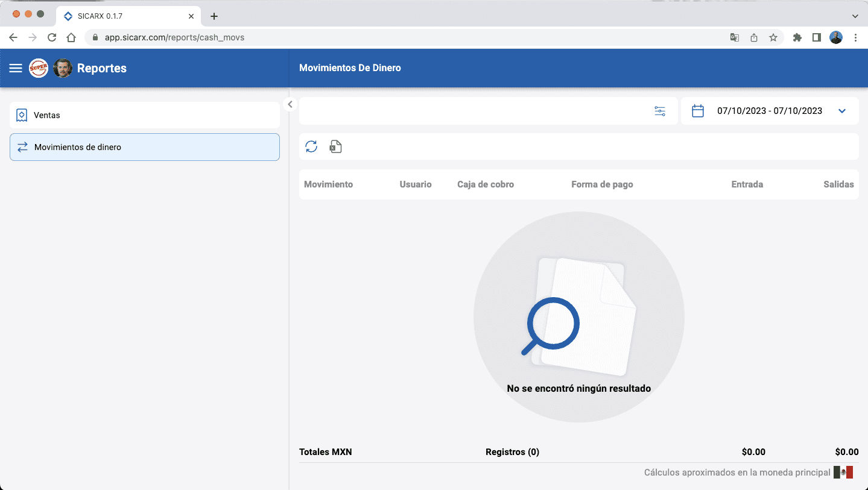Sort by Forma de pago column
The image size is (868, 490).
click(x=602, y=184)
